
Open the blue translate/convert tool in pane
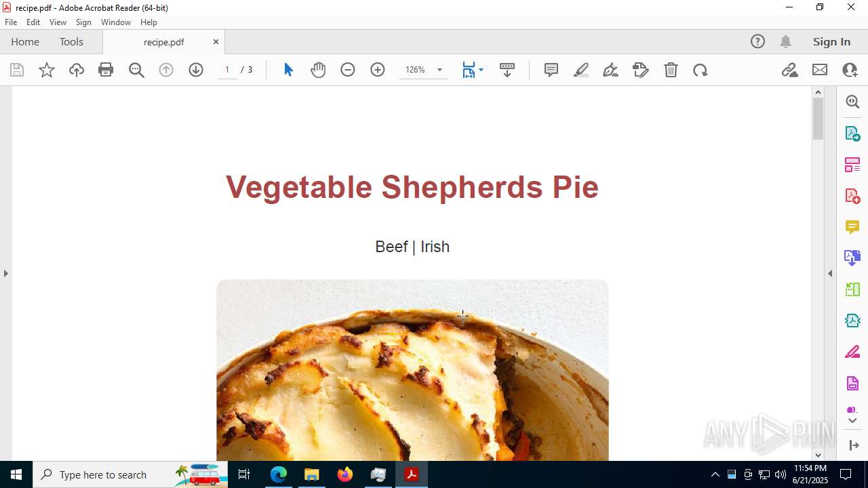click(x=852, y=258)
